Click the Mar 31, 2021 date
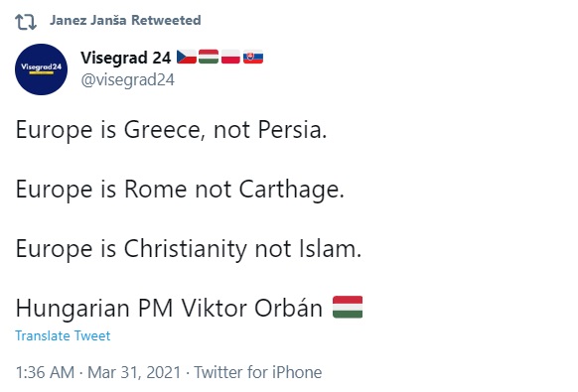The width and height of the screenshot is (578, 392). 134,372
